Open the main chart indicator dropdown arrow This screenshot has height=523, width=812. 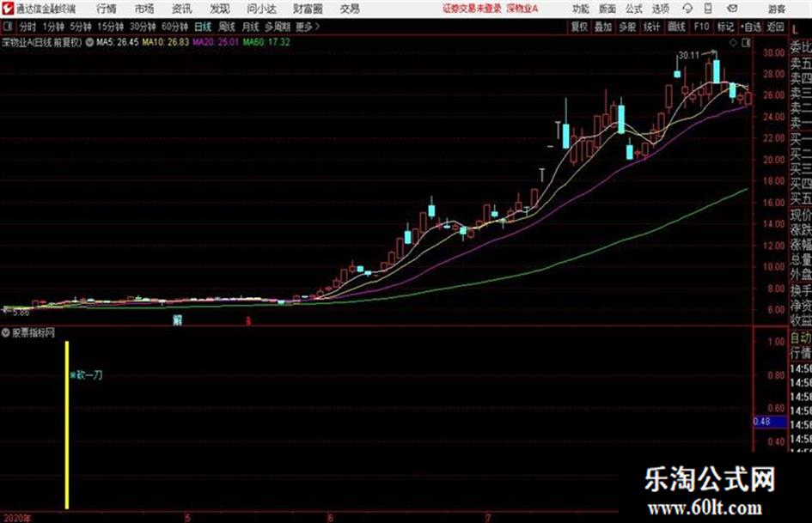pos(89,42)
